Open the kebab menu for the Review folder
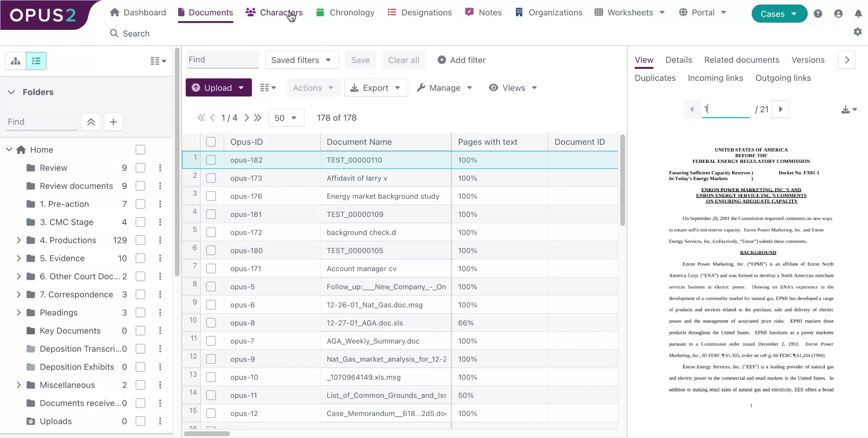 (160, 167)
